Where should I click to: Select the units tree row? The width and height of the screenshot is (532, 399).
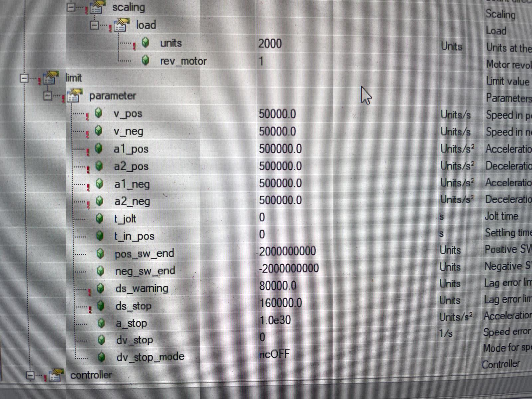click(x=266, y=43)
